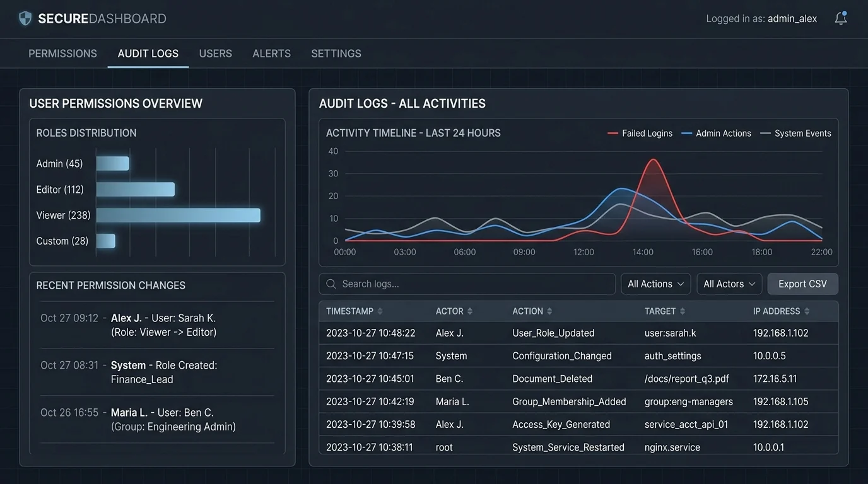Open the All Actions dropdown

pyautogui.click(x=656, y=284)
